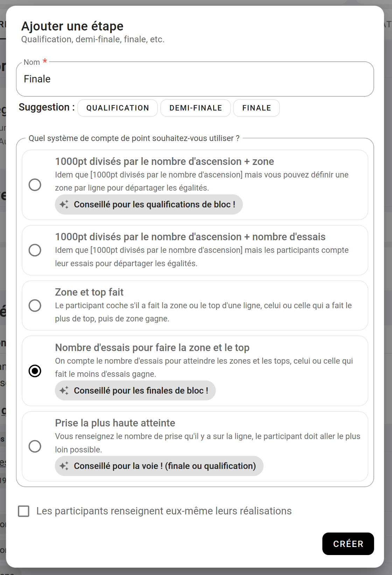This screenshot has width=392, height=575.
Task: Click the Zone et top fait title
Action: pos(89,292)
